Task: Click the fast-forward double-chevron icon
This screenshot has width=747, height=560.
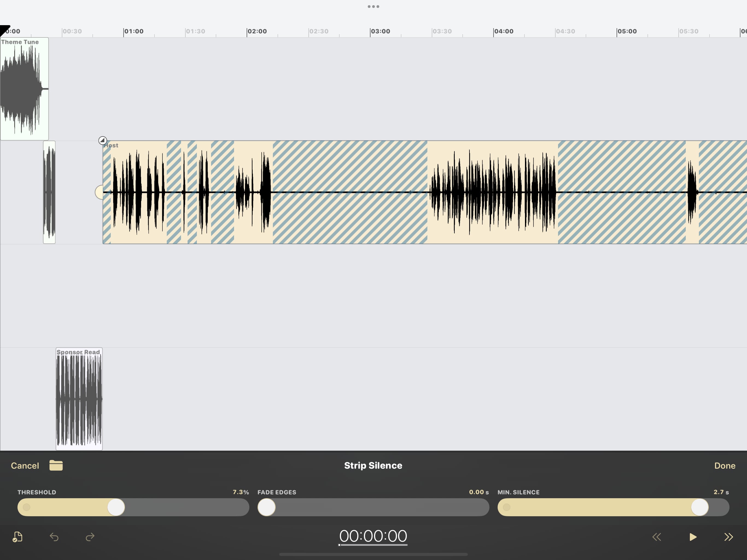Action: 728,537
